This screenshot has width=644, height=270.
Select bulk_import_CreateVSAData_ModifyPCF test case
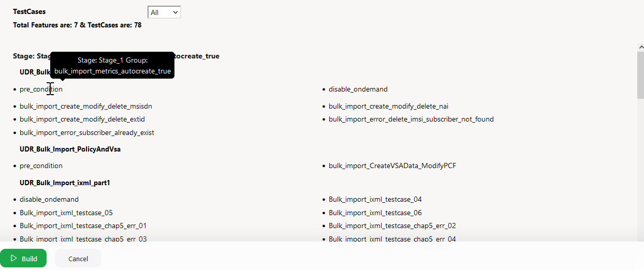click(392, 166)
